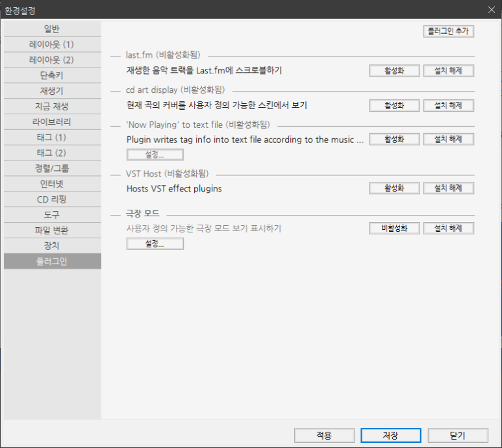This screenshot has height=448, width=502.
Task: Open 설정 for Now Playing plugin
Action: click(155, 155)
